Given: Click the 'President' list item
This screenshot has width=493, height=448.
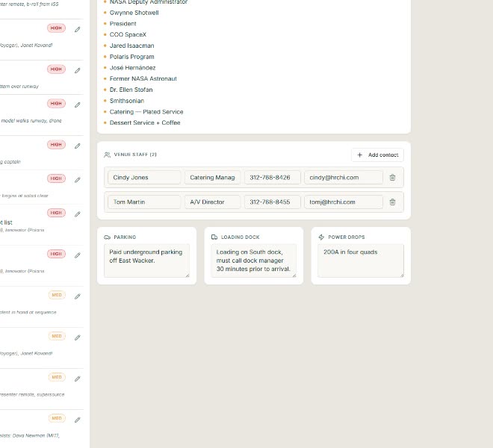Looking at the screenshot, I should [123, 24].
